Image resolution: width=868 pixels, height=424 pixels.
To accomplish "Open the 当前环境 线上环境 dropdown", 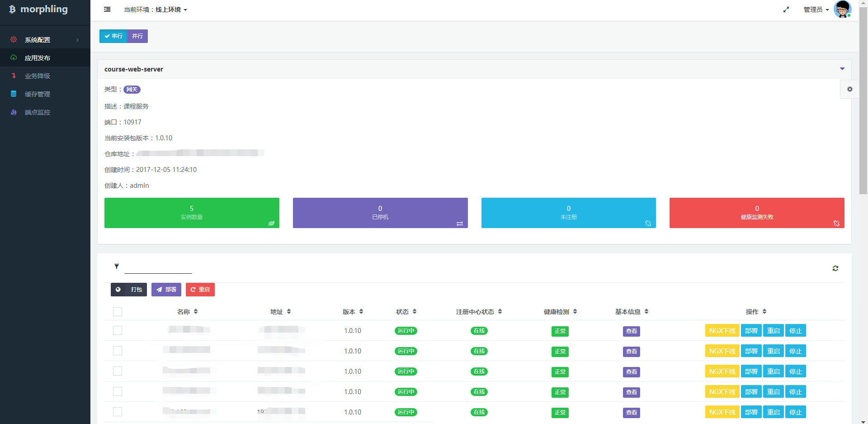I will click(x=156, y=10).
